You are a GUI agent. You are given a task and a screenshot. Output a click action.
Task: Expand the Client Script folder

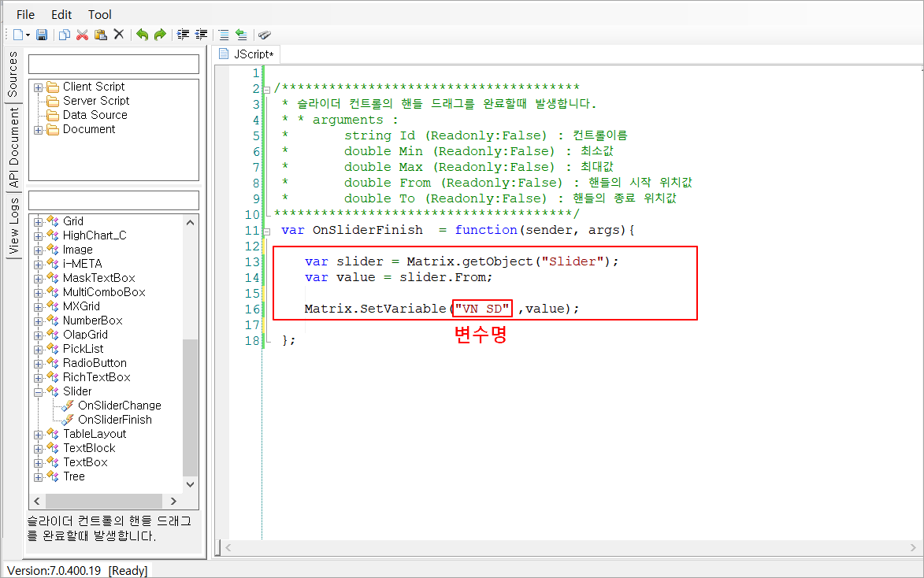(38, 87)
